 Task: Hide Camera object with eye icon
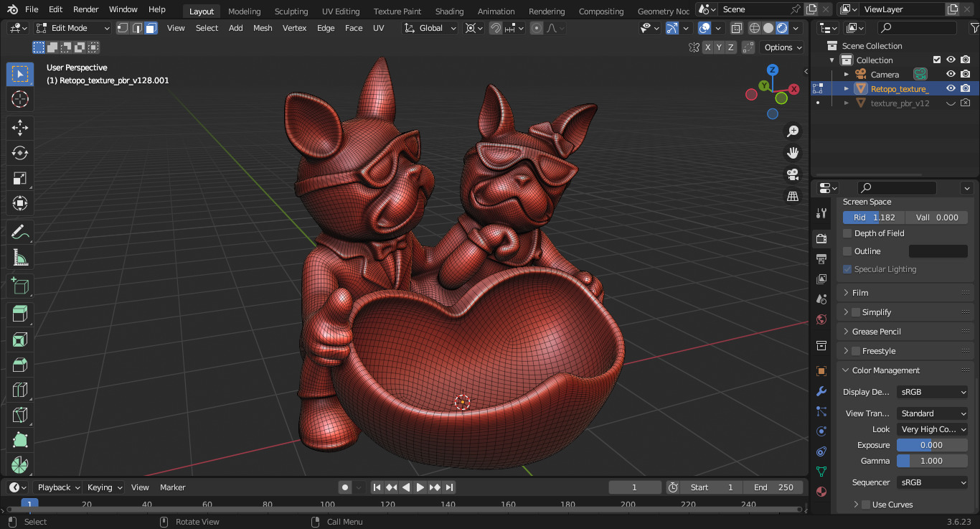pyautogui.click(x=951, y=74)
